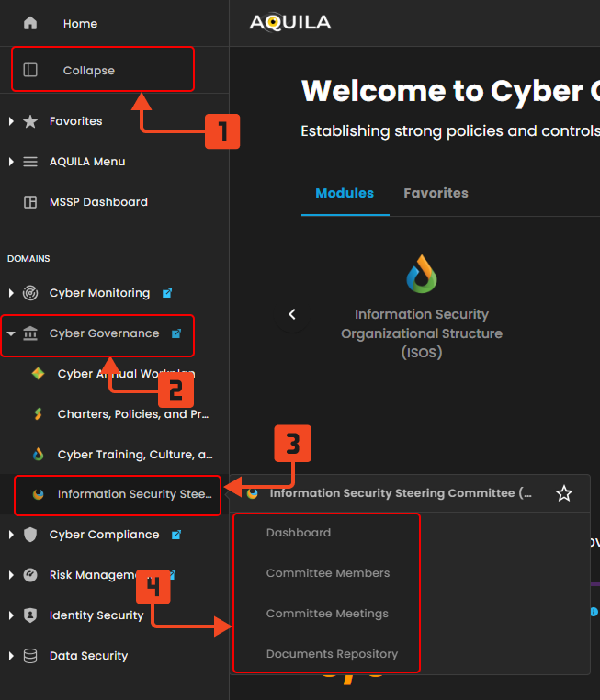The image size is (600, 700).
Task: Collapse the Cyber Governance domain
Action: (x=11, y=333)
